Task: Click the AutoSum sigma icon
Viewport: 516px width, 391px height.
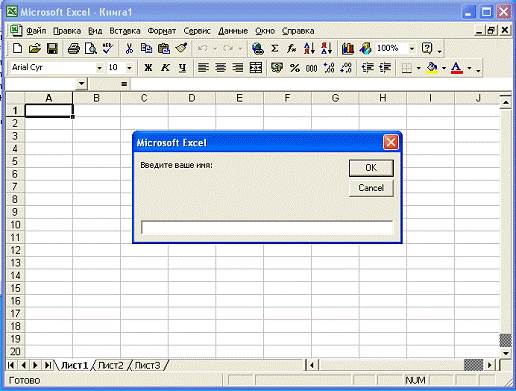Action: point(275,49)
